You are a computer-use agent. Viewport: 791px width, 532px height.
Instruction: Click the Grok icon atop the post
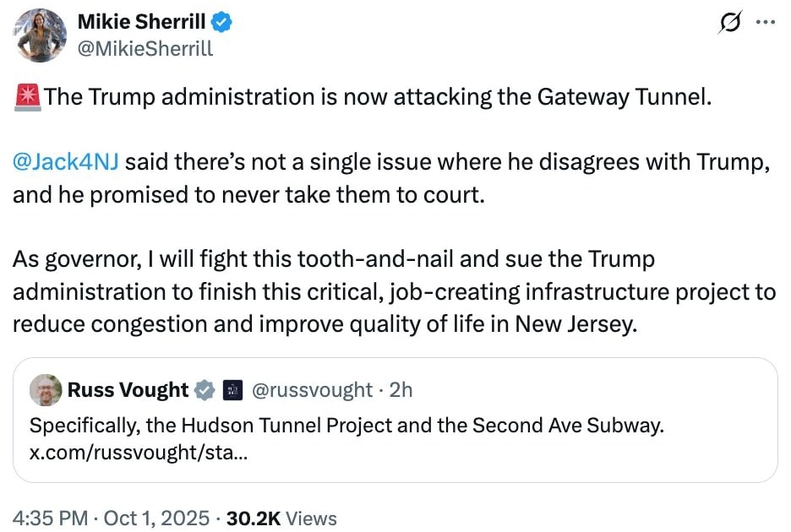[728, 24]
